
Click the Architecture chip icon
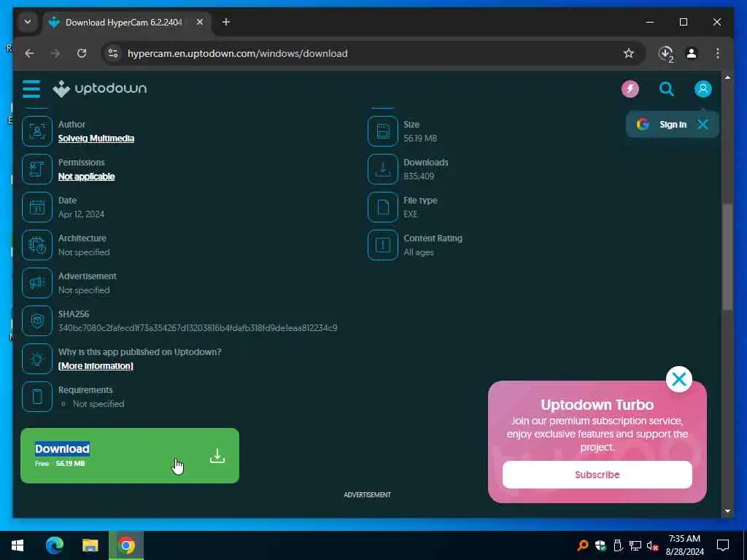coord(37,245)
